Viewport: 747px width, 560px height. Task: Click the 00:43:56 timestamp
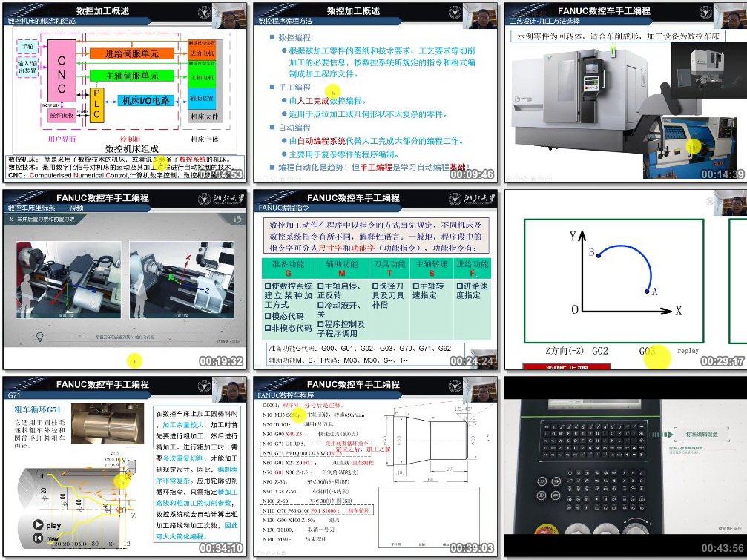[723, 548]
